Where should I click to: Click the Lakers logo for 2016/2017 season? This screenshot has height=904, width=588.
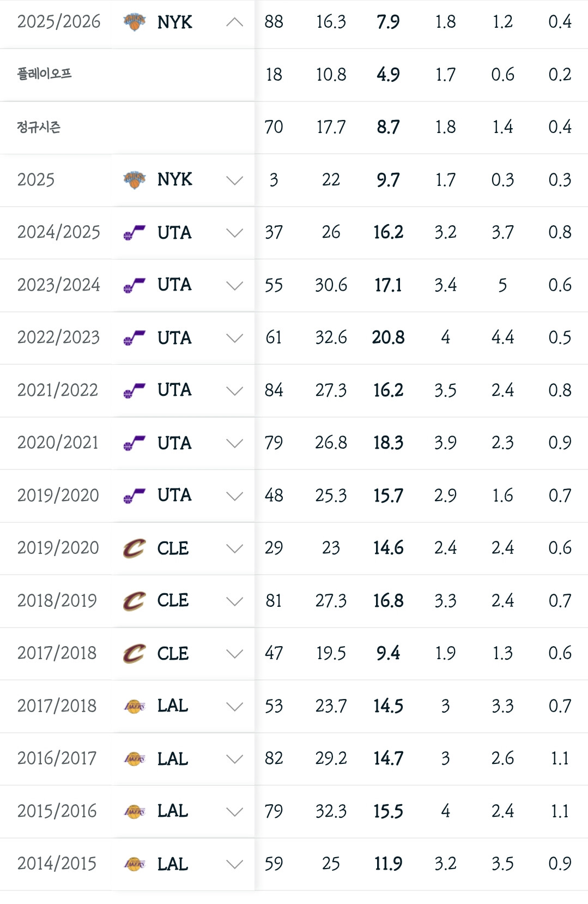coord(135,759)
